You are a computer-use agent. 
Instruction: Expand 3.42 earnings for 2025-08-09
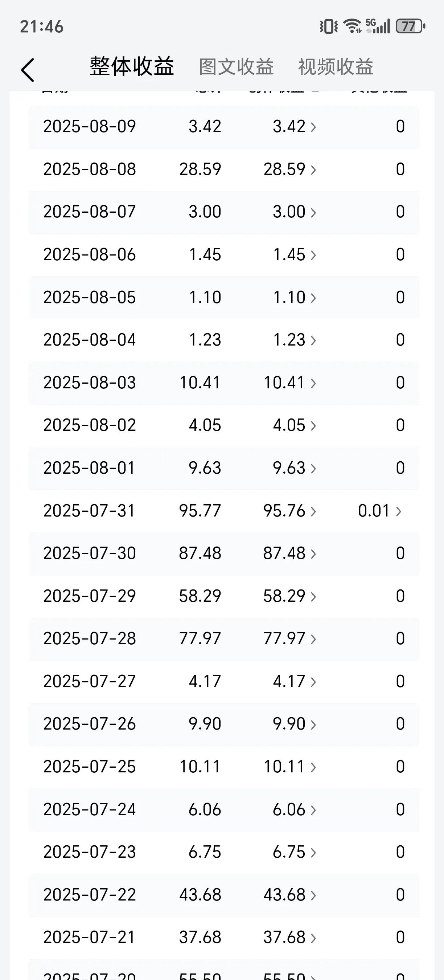295,126
